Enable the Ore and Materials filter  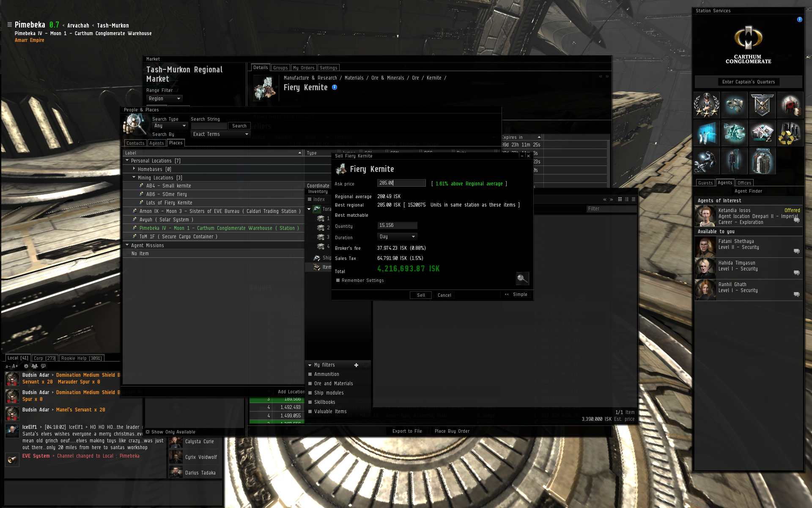310,384
